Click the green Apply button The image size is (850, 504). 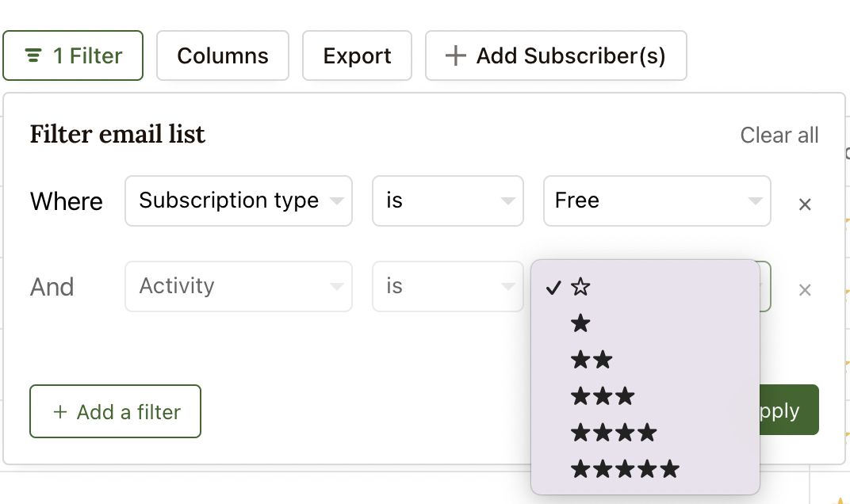pyautogui.click(x=789, y=410)
